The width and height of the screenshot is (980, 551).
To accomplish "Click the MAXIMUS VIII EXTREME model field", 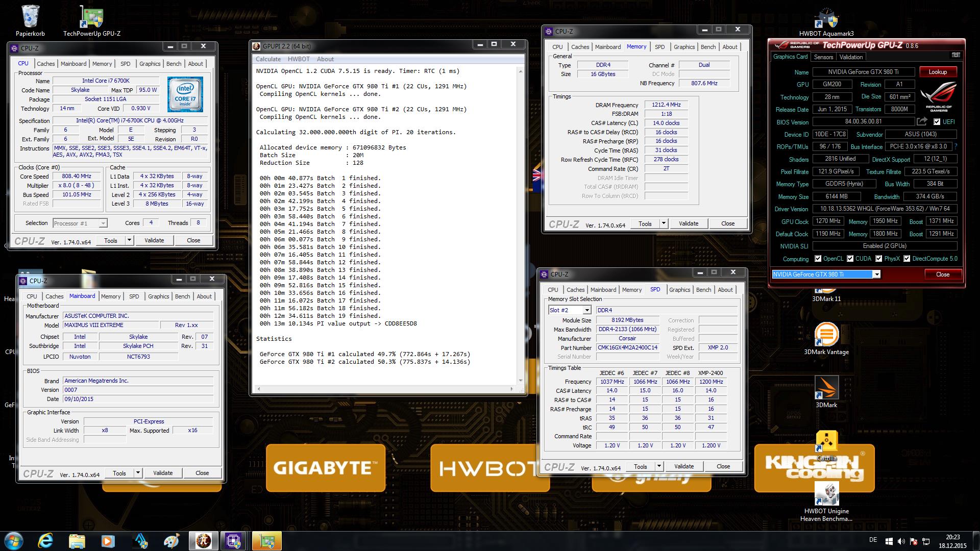I will tap(110, 325).
